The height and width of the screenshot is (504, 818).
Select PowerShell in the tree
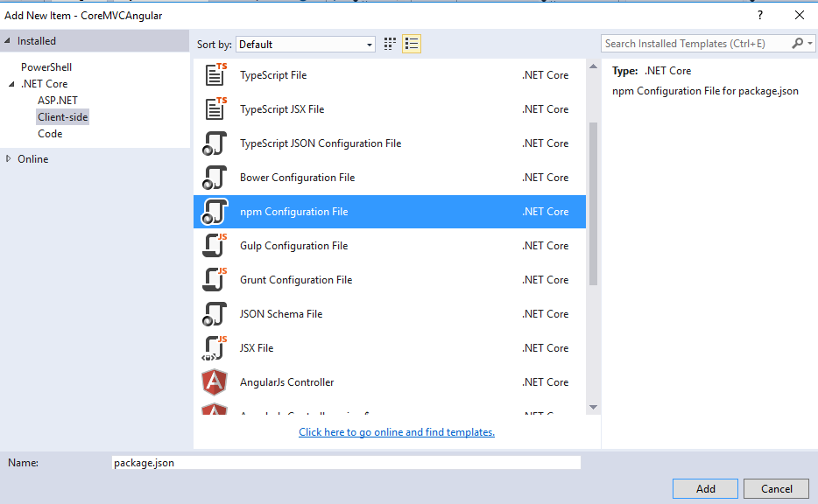pyautogui.click(x=46, y=66)
